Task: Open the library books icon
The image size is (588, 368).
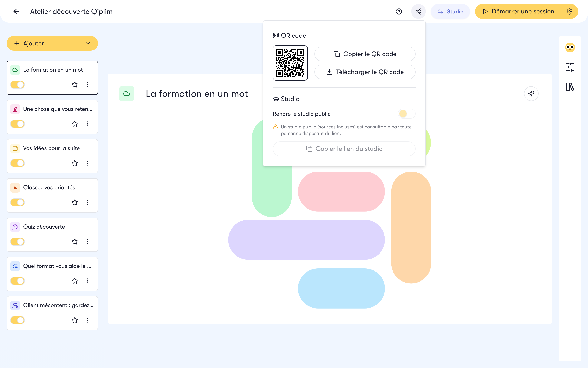Action: click(570, 87)
